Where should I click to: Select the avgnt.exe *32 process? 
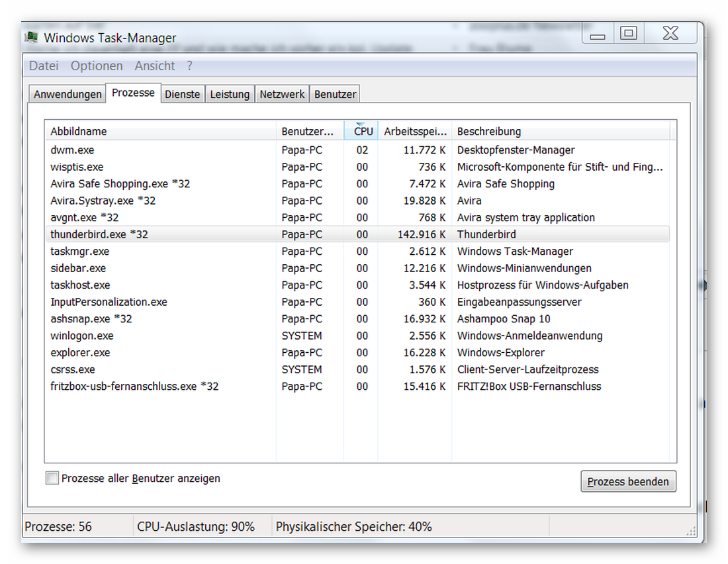[x=357, y=217]
